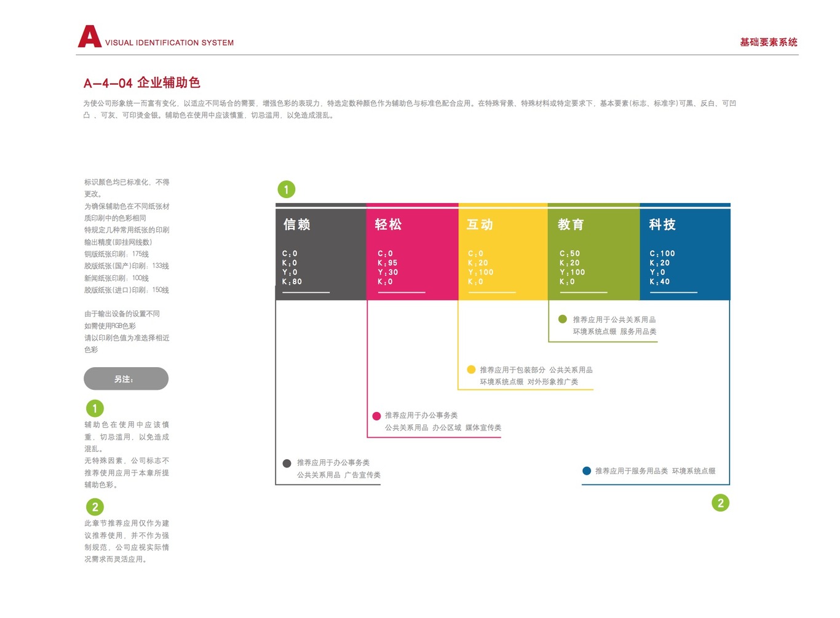Viewport: 840px width, 618px height.
Task: Click the C:100 value in 科技 block
Action: point(662,253)
